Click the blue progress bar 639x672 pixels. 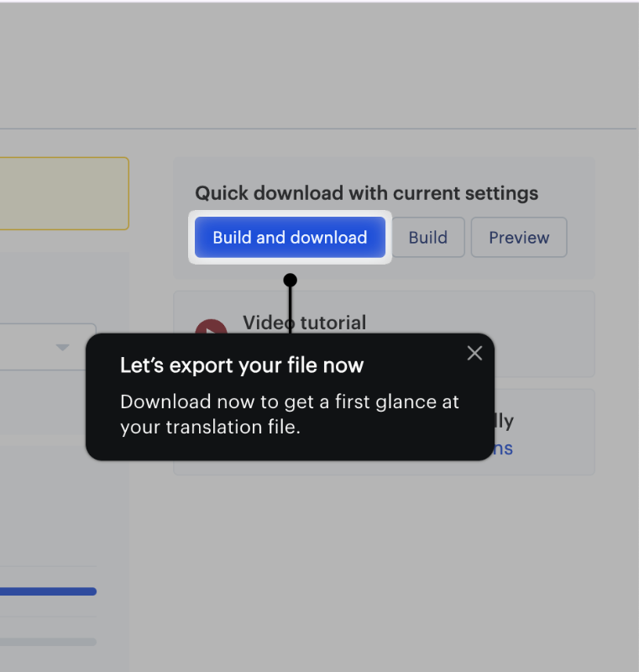point(48,591)
